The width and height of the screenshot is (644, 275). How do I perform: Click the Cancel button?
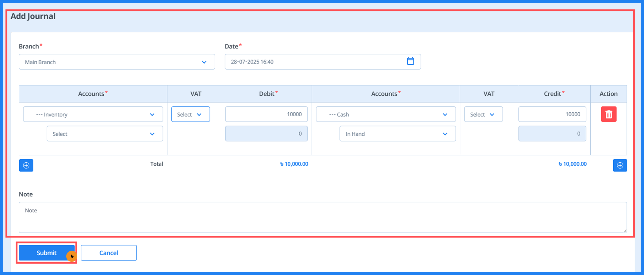tap(109, 253)
